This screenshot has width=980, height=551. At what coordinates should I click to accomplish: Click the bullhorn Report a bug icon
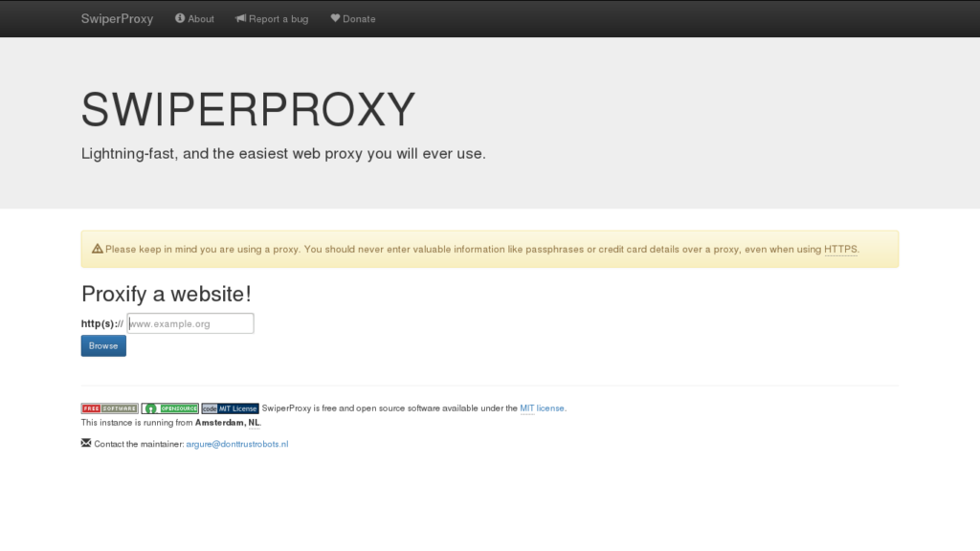coord(240,18)
